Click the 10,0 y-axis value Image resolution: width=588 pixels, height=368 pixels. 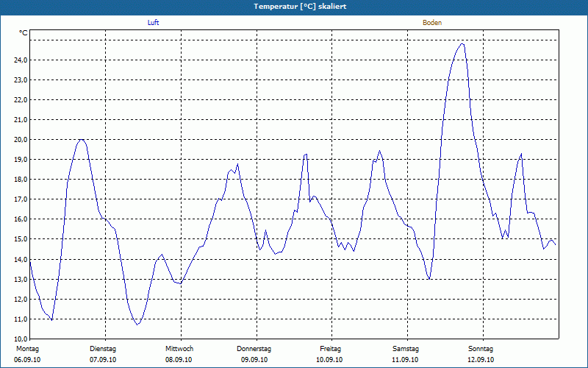tap(21, 339)
